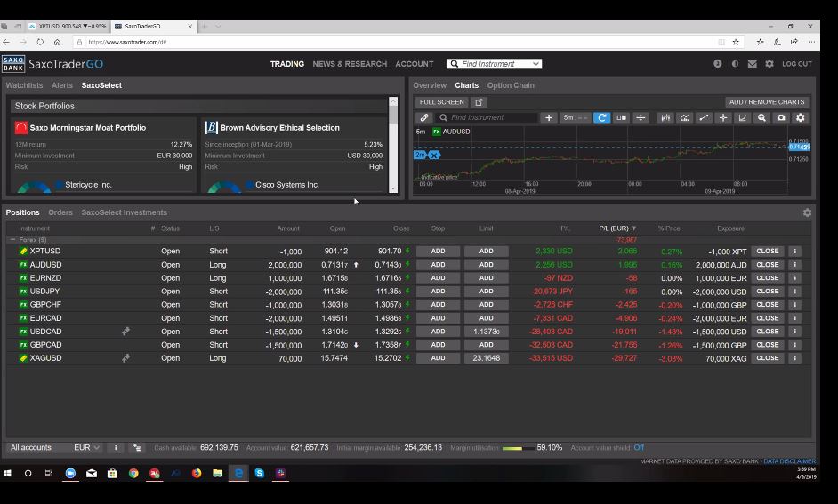Open Positions panel settings gear
Image resolution: width=838 pixels, height=504 pixels.
(807, 212)
